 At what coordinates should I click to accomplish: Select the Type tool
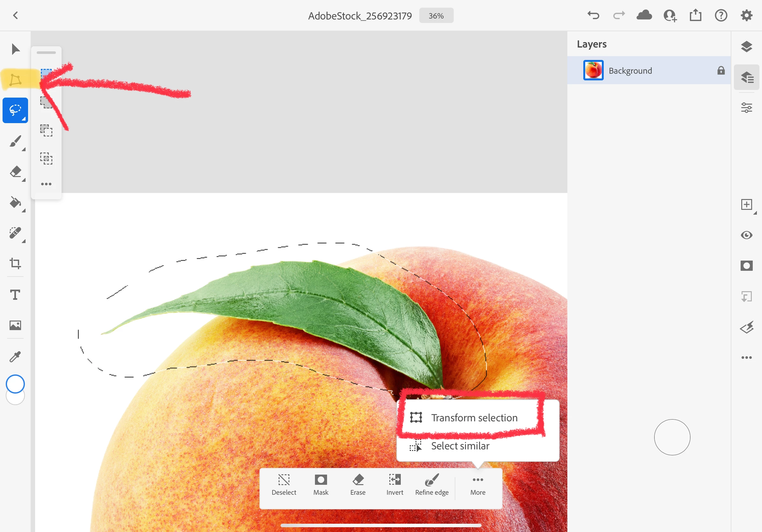coord(15,294)
